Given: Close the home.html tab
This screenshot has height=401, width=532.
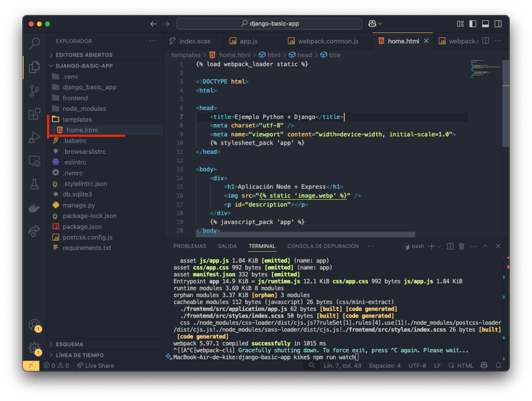Looking at the screenshot, I should tap(426, 41).
